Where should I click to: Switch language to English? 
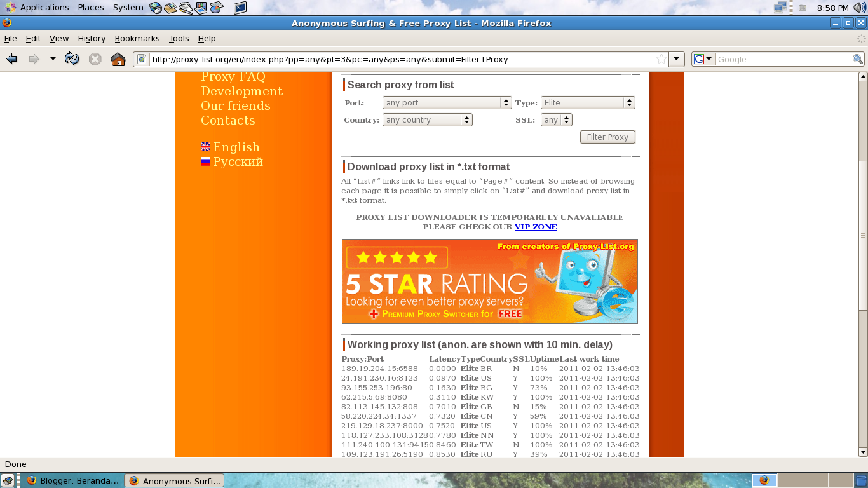[x=236, y=147]
